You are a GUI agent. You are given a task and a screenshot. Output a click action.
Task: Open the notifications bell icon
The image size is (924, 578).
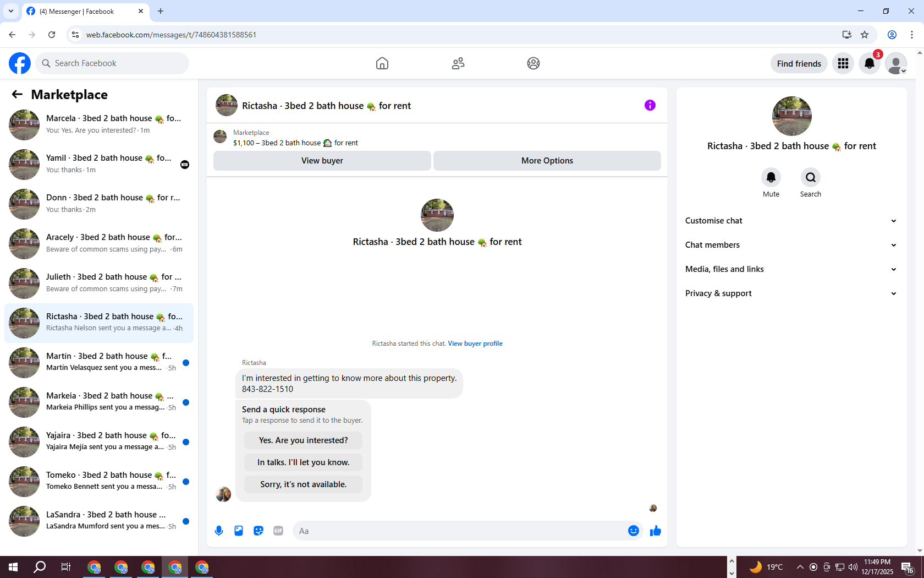(x=870, y=63)
